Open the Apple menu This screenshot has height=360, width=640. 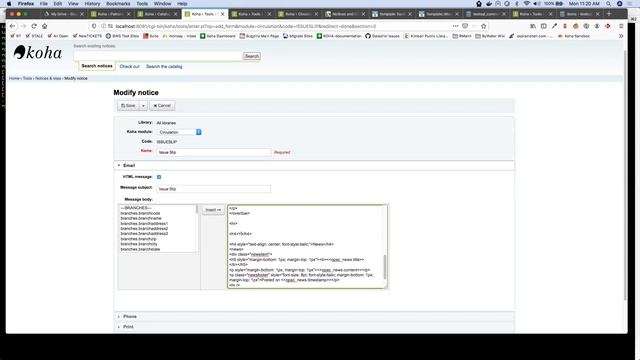coord(9,4)
